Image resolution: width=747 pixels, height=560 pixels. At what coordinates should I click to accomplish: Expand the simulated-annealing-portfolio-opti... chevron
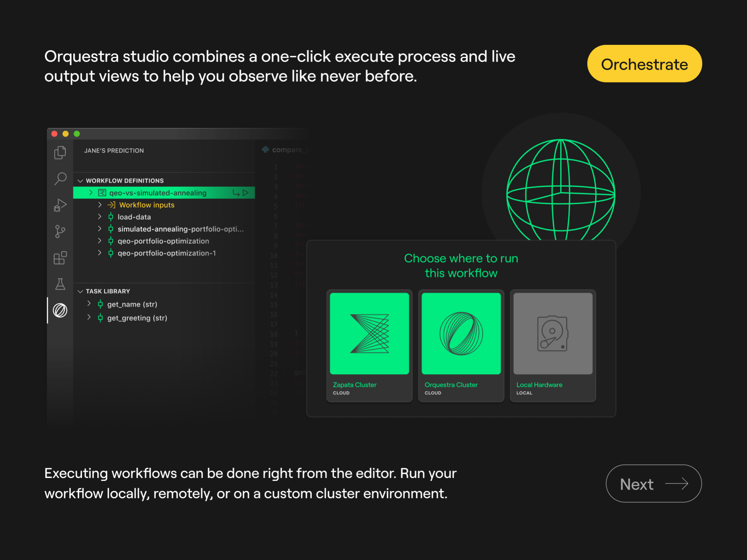click(100, 229)
